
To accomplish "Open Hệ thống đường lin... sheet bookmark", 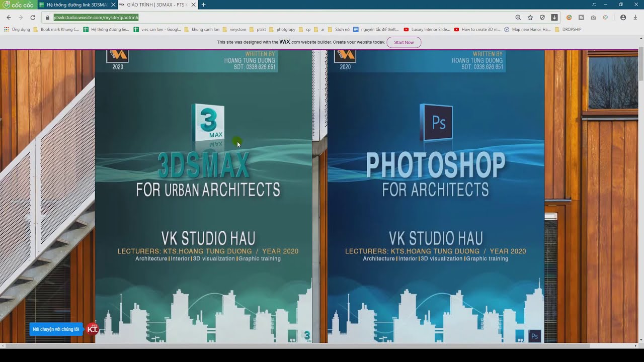I will pos(106,29).
